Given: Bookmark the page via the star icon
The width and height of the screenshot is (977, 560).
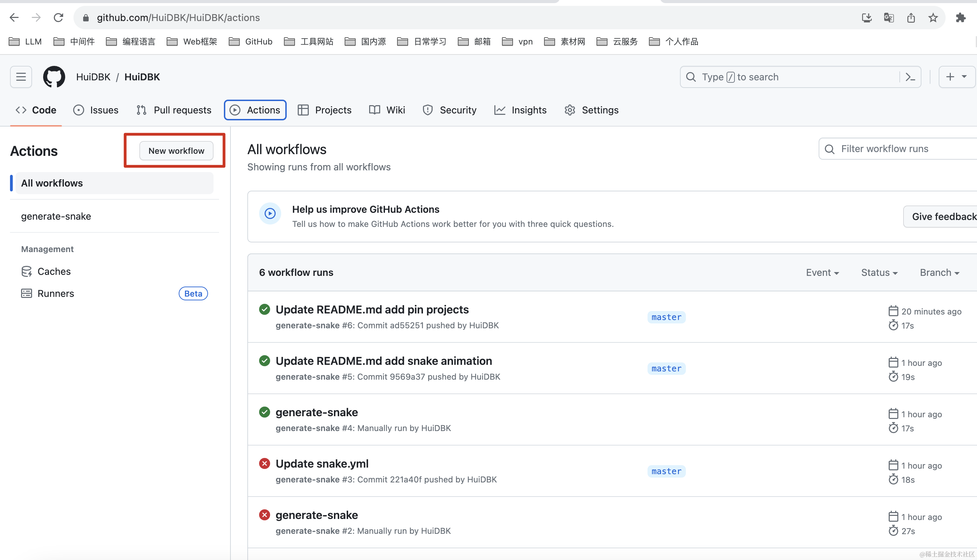Looking at the screenshot, I should pos(933,17).
